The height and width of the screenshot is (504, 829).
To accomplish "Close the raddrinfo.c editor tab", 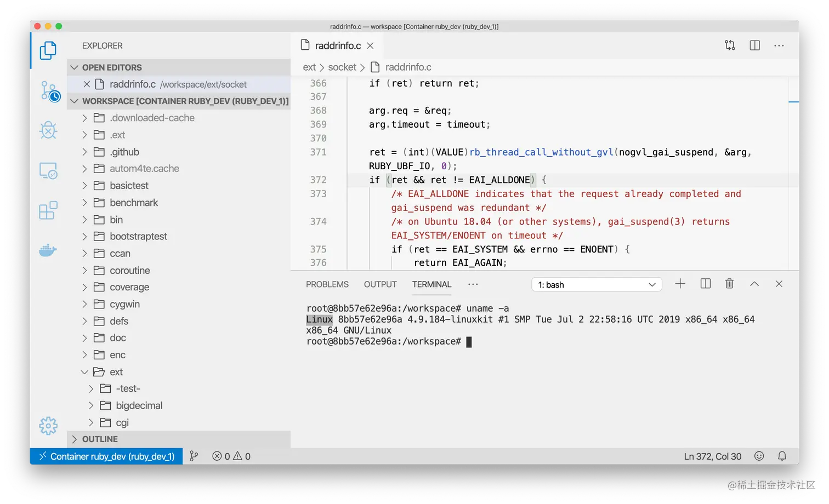I will (371, 46).
